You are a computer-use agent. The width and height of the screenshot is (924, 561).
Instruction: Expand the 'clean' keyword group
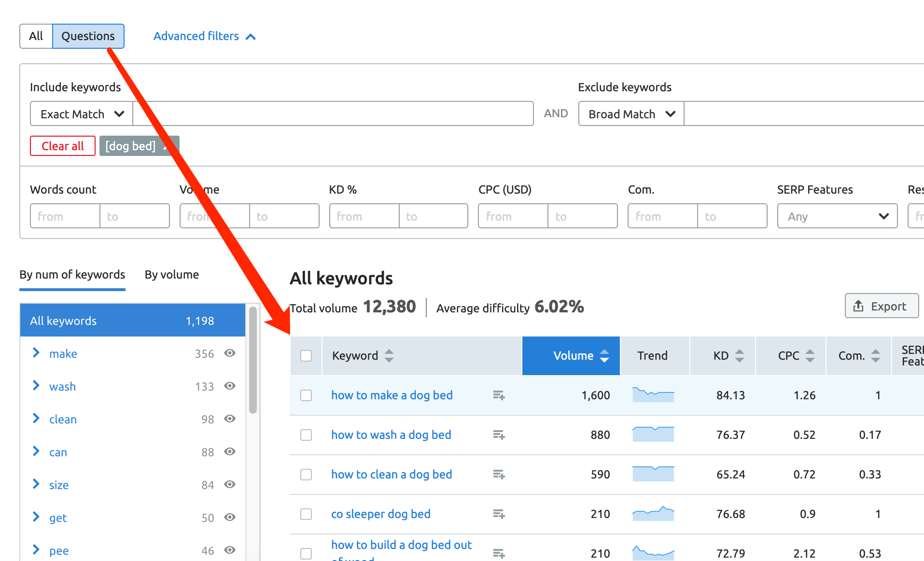pyautogui.click(x=36, y=419)
